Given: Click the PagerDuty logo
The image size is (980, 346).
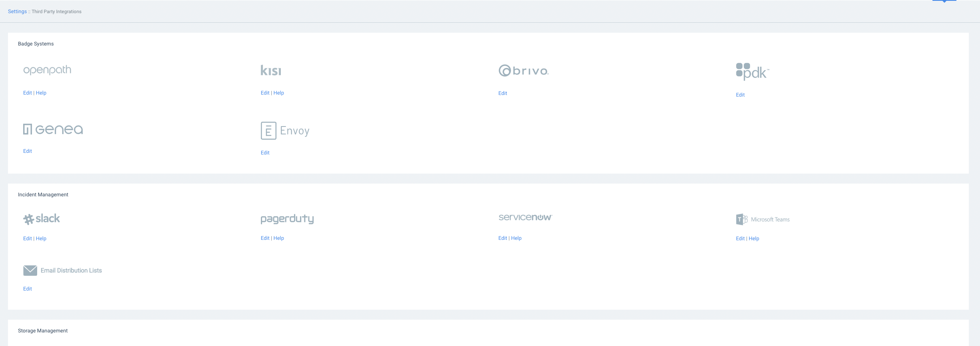Looking at the screenshot, I should (287, 219).
